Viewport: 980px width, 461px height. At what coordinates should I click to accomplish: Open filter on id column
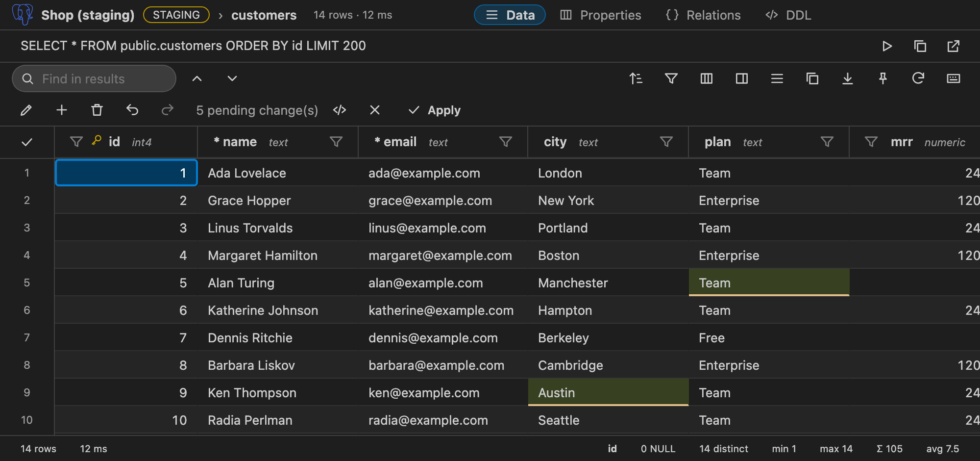pos(76,142)
